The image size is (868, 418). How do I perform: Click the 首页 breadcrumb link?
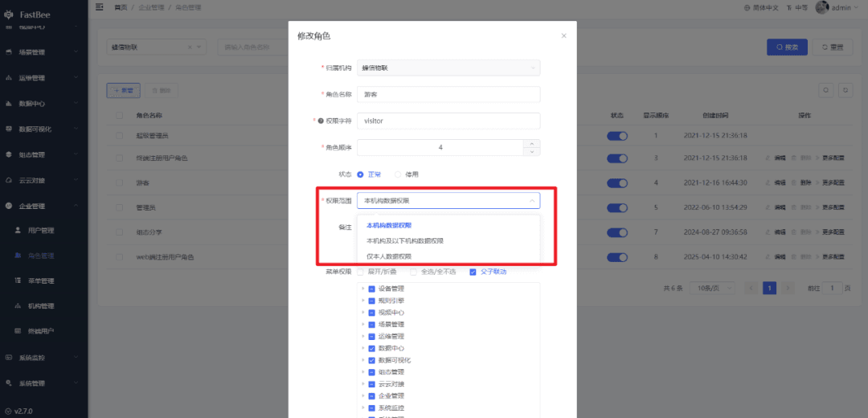pyautogui.click(x=120, y=8)
